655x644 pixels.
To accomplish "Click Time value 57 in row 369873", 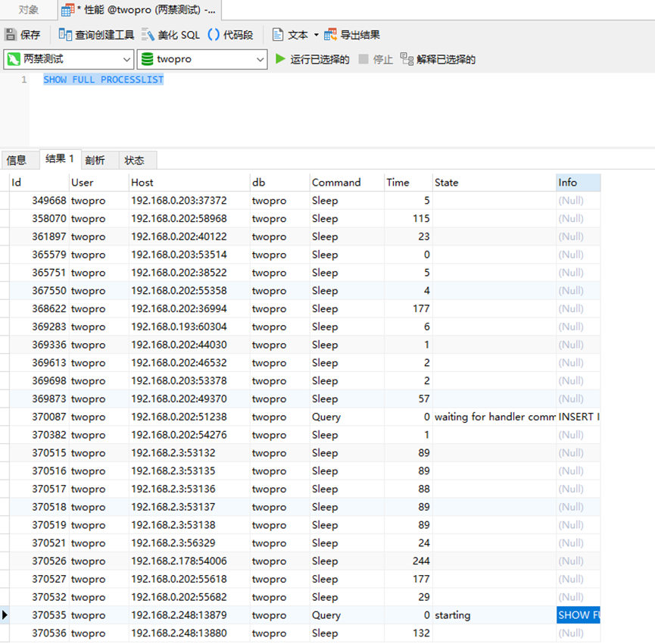I will tap(409, 399).
